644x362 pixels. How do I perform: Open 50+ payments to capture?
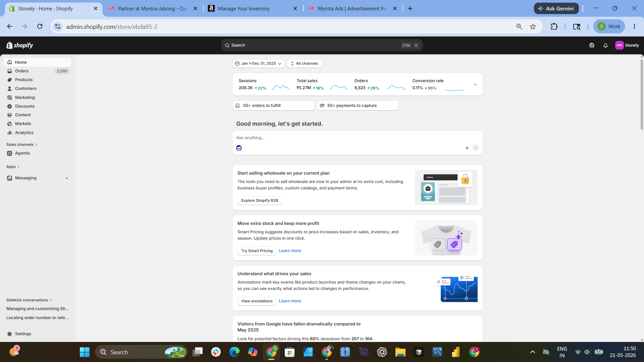358,106
